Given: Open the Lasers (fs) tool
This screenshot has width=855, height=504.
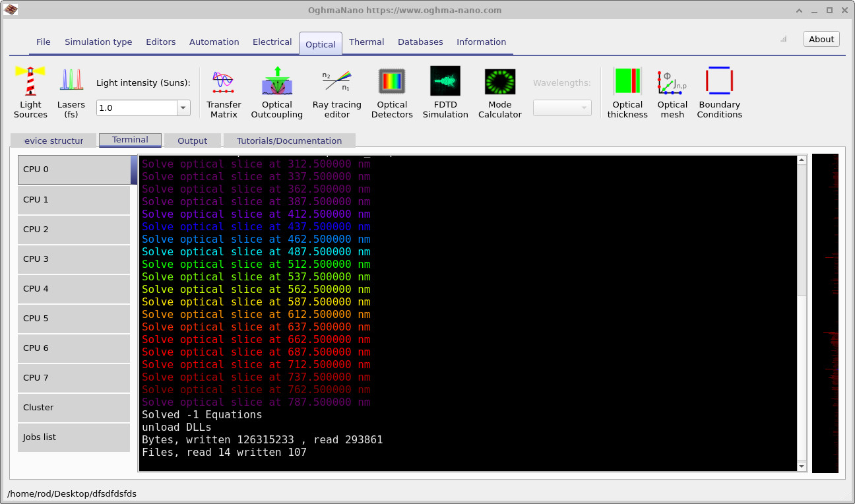Looking at the screenshot, I should click(x=71, y=92).
